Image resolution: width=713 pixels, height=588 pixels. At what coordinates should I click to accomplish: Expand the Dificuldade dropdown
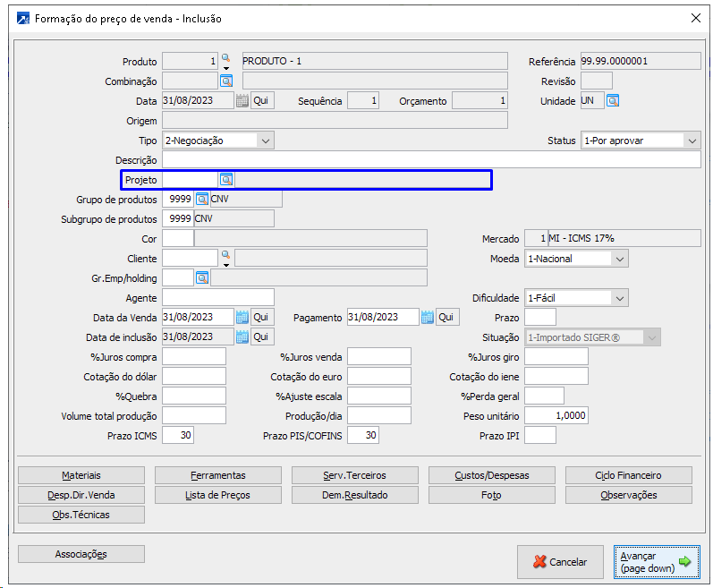click(x=619, y=298)
